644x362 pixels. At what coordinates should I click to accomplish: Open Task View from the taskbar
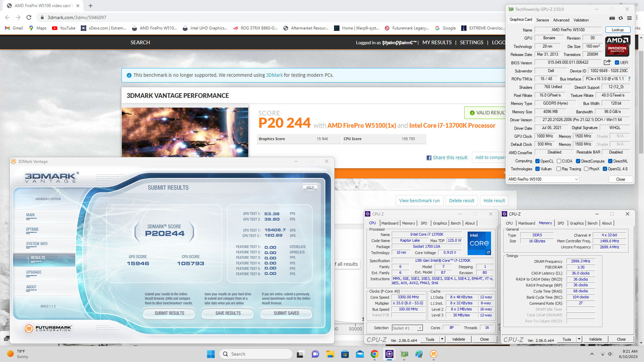coord(300,354)
